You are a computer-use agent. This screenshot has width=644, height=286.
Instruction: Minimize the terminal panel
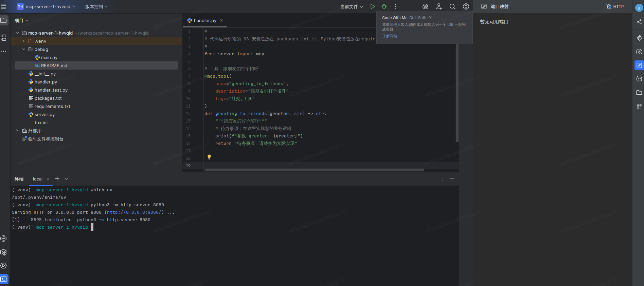452,179
